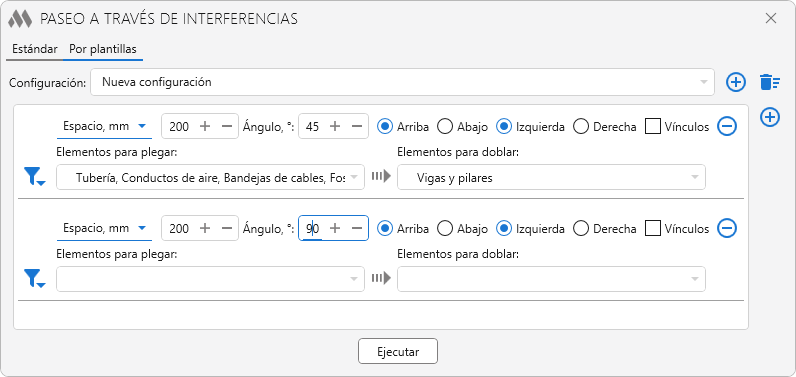Increase the first row's angle value with plus
This screenshot has height=377, width=796.
[x=335, y=126]
